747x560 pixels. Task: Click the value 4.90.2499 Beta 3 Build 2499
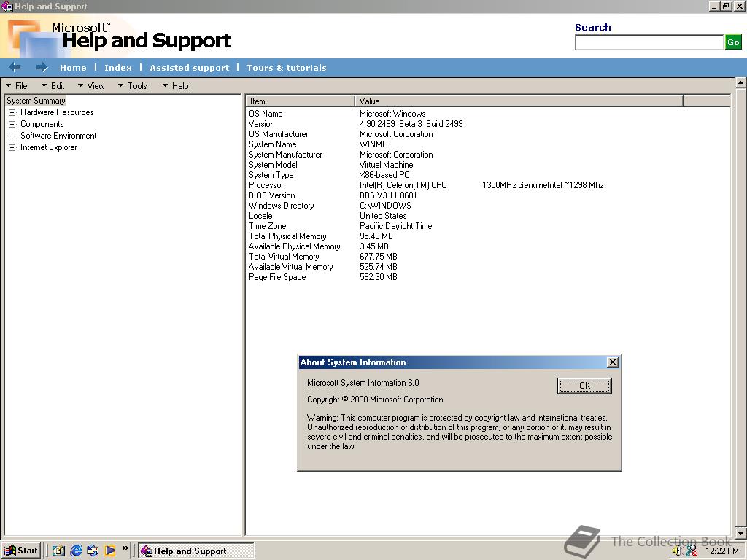click(411, 124)
